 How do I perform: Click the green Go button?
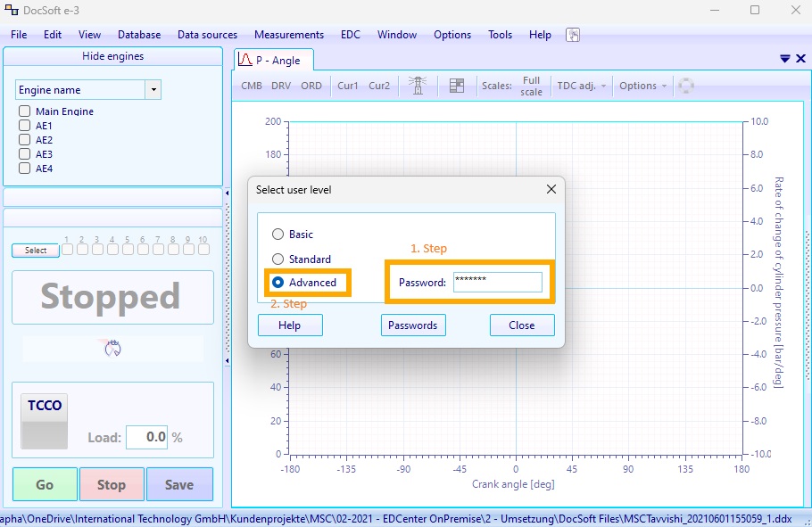tap(45, 484)
